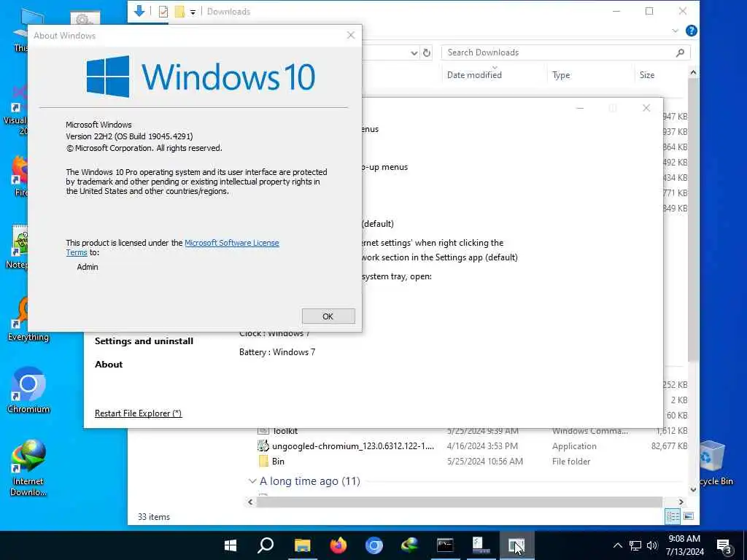Image resolution: width=747 pixels, height=560 pixels.
Task: Click the Bin folder icon
Action: [x=263, y=462]
